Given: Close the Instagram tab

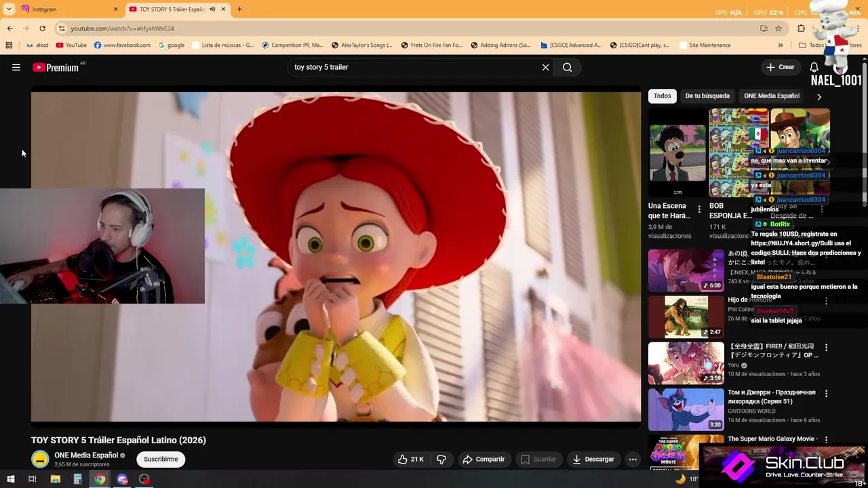Looking at the screenshot, I should [115, 9].
